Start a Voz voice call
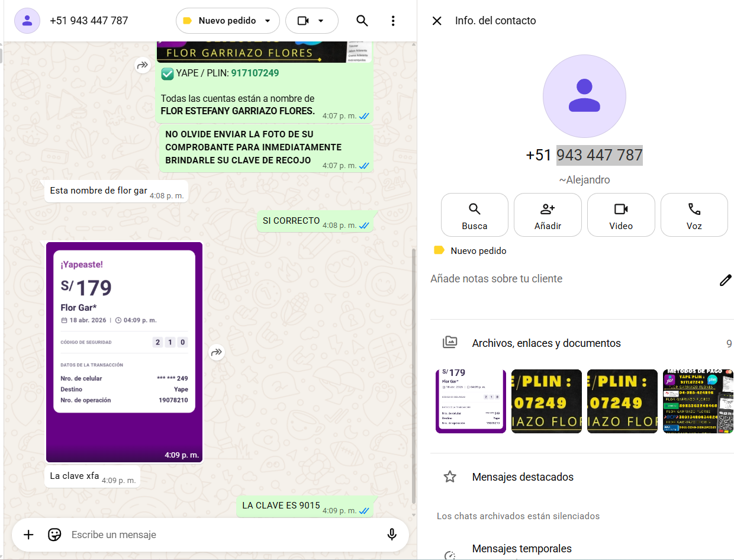The height and width of the screenshot is (560, 734). 694,215
